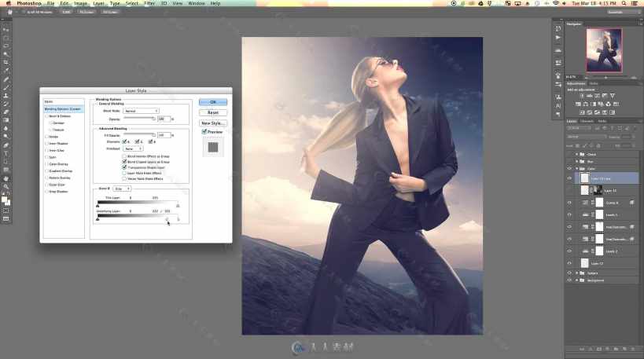Select the Pen tool
This screenshot has width=644, height=359.
tap(6, 145)
